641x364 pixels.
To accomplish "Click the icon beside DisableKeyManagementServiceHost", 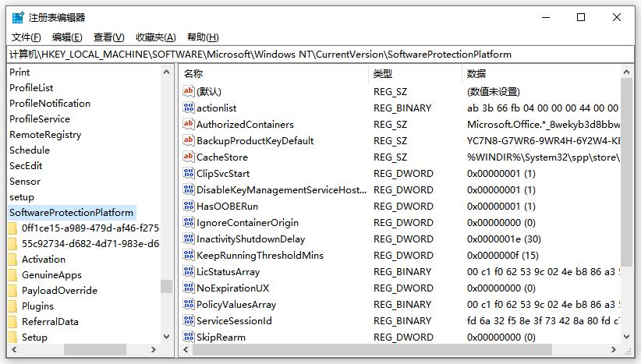I will tap(188, 189).
